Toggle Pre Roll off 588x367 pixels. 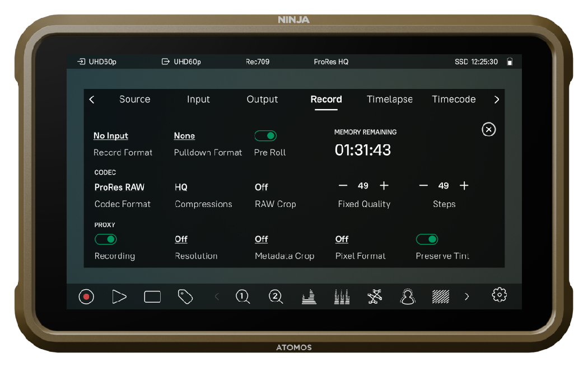pos(266,135)
